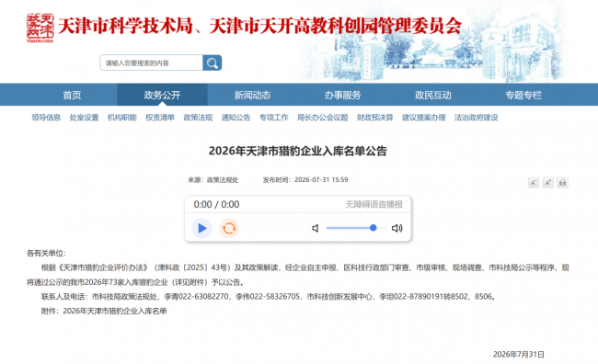The height and width of the screenshot is (364, 598).
Task: Open the 建议提案办理 submenu link
Action: 424,118
